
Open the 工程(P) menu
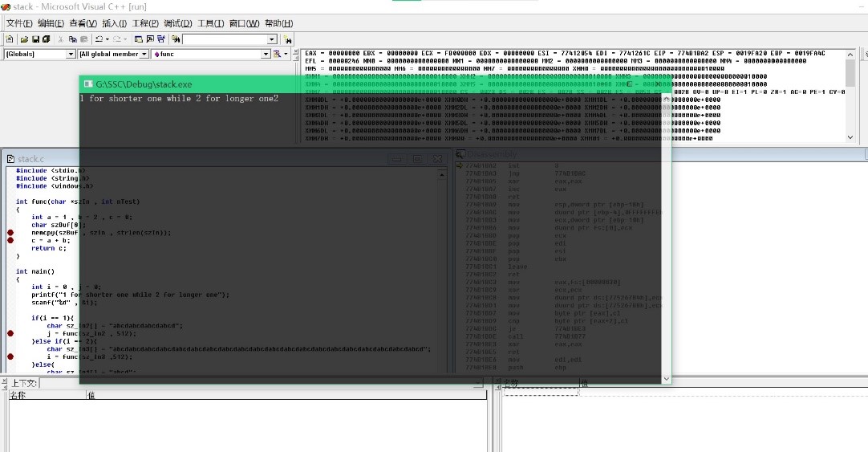tap(145, 23)
